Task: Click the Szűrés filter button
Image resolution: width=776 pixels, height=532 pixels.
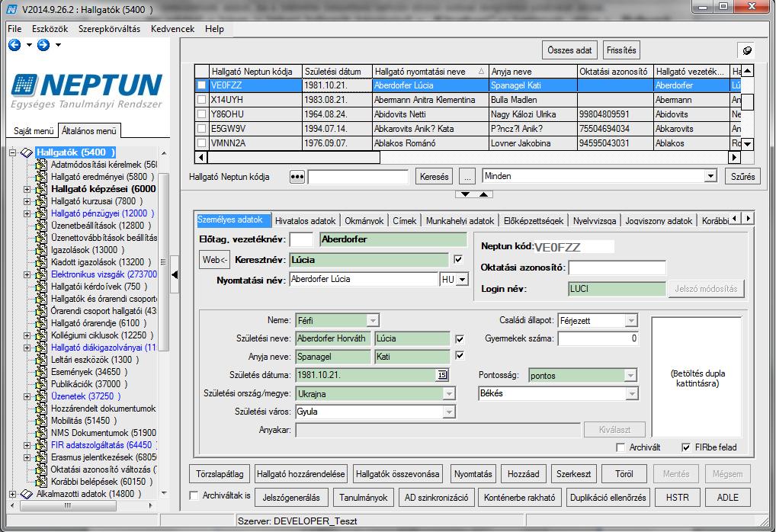Action: click(x=743, y=177)
